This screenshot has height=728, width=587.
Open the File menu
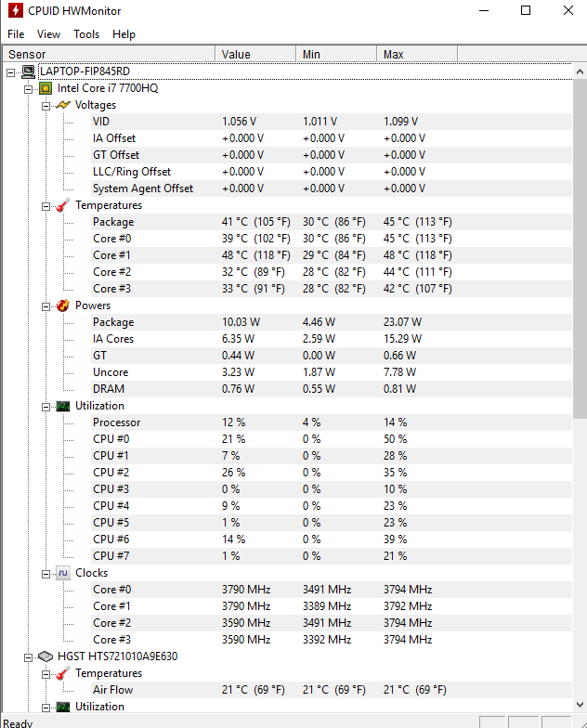[x=16, y=34]
